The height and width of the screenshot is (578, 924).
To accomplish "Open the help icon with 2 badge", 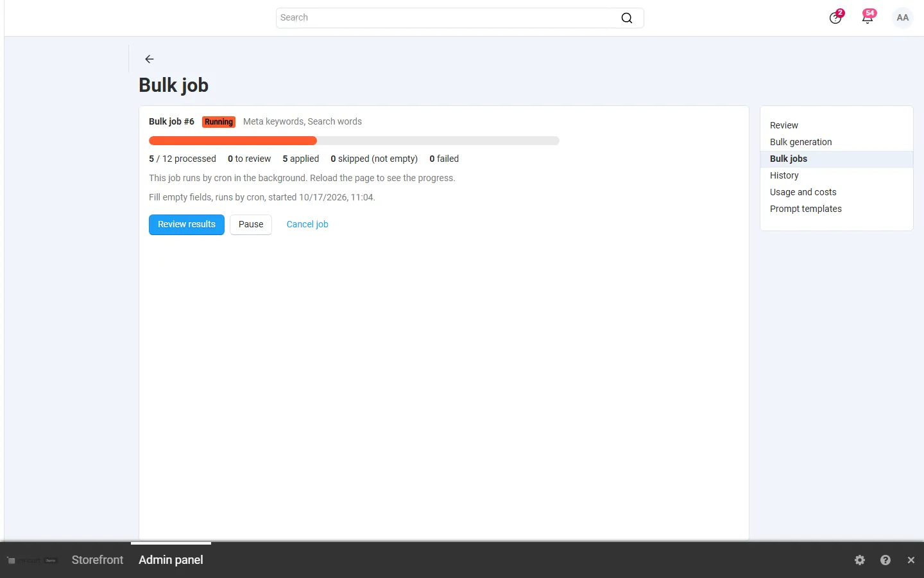I will tap(835, 17).
